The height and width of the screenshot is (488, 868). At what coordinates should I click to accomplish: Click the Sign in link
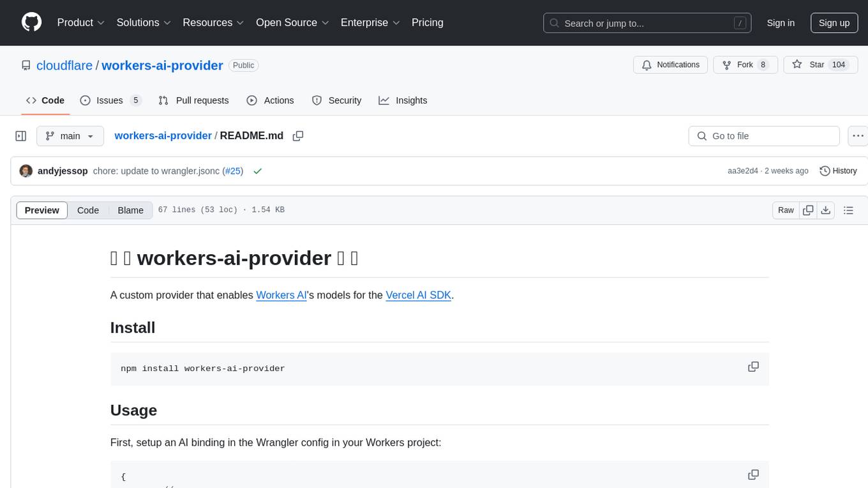(x=781, y=23)
